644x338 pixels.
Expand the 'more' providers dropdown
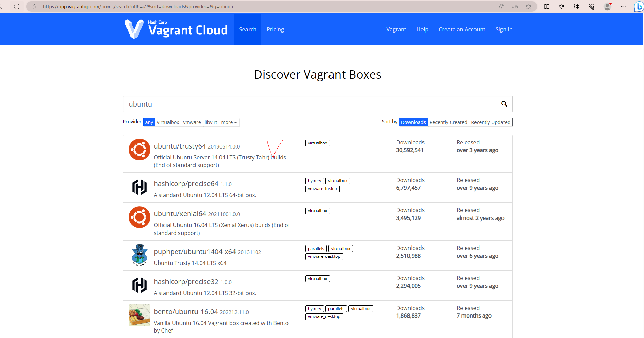click(229, 122)
